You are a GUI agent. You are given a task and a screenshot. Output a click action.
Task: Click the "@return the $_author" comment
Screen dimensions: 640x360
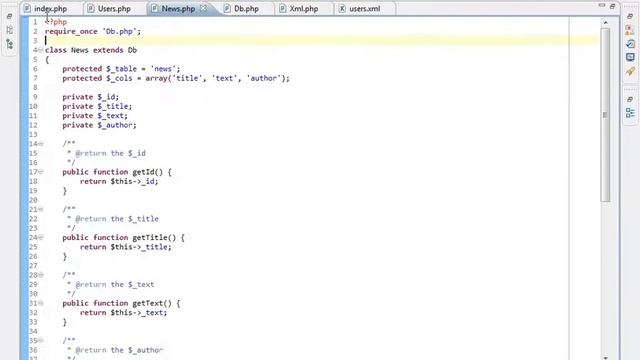(x=119, y=350)
